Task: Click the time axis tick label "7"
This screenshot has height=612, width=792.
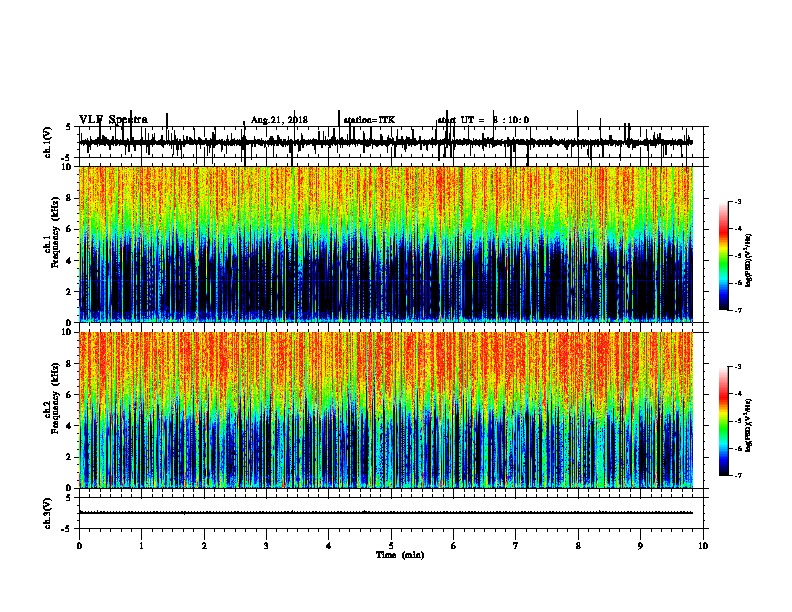Action: pyautogui.click(x=516, y=546)
